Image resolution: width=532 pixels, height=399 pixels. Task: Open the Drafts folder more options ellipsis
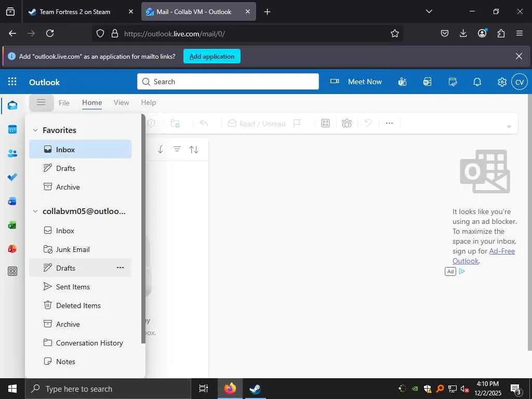click(x=120, y=268)
